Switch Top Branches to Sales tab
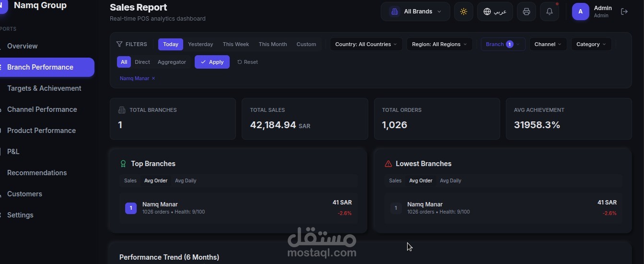Viewport: 644px width, 264px height. 130,180
